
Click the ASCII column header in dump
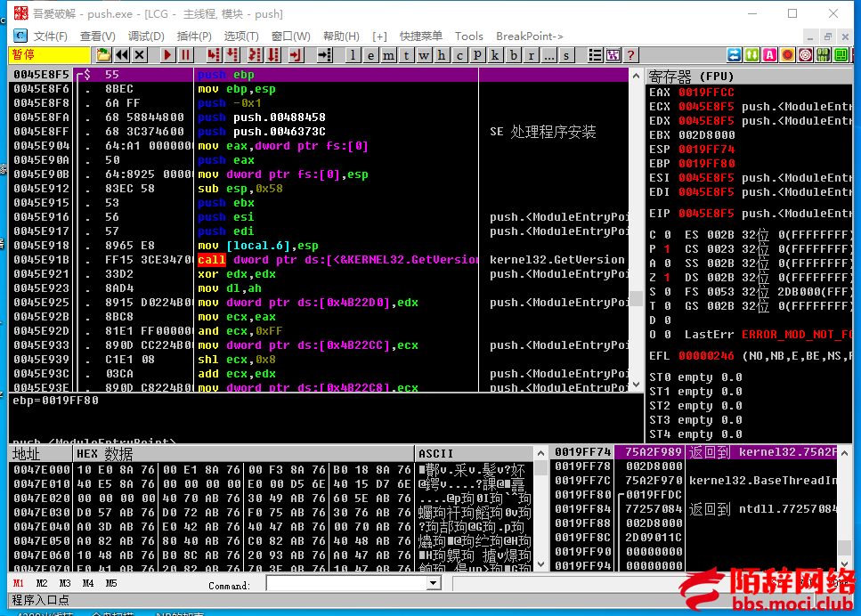[474, 454]
